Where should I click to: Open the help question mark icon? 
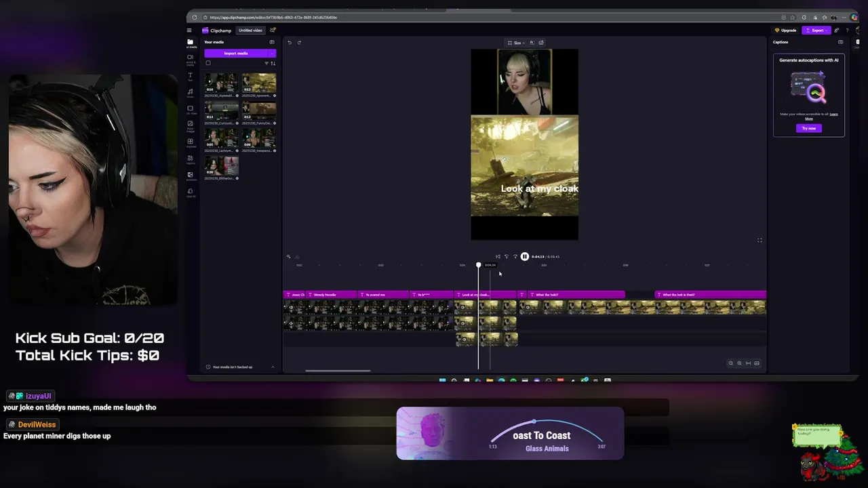coord(847,30)
